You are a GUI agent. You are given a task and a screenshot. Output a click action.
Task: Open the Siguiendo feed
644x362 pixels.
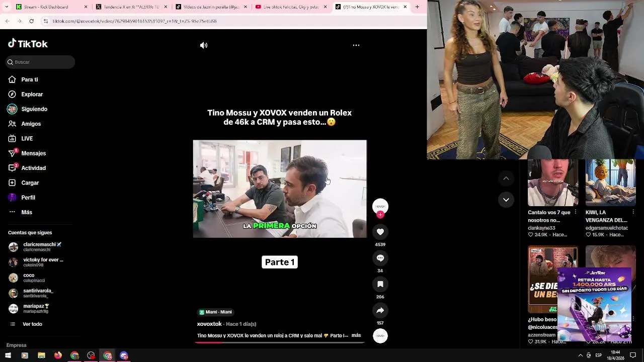coord(34,109)
